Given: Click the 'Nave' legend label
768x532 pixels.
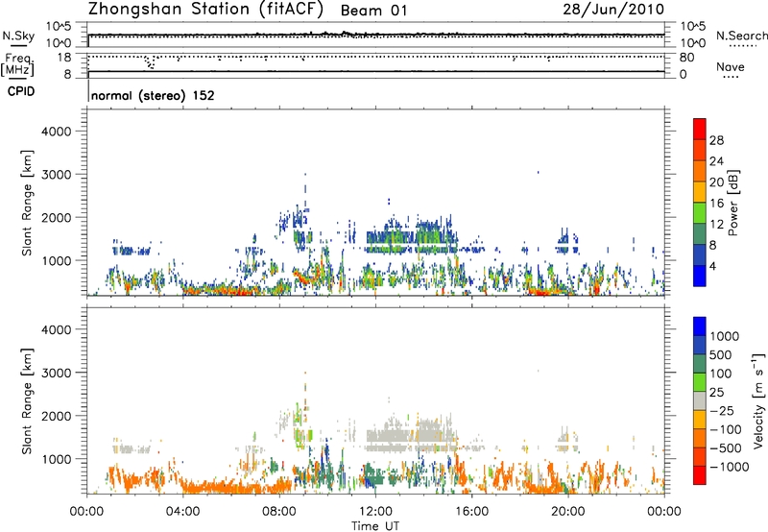Looking at the screenshot, I should coord(730,67).
